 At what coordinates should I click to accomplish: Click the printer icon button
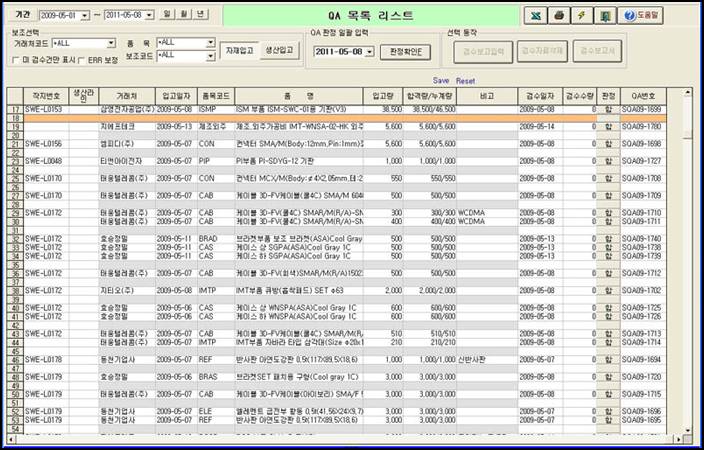point(559,16)
